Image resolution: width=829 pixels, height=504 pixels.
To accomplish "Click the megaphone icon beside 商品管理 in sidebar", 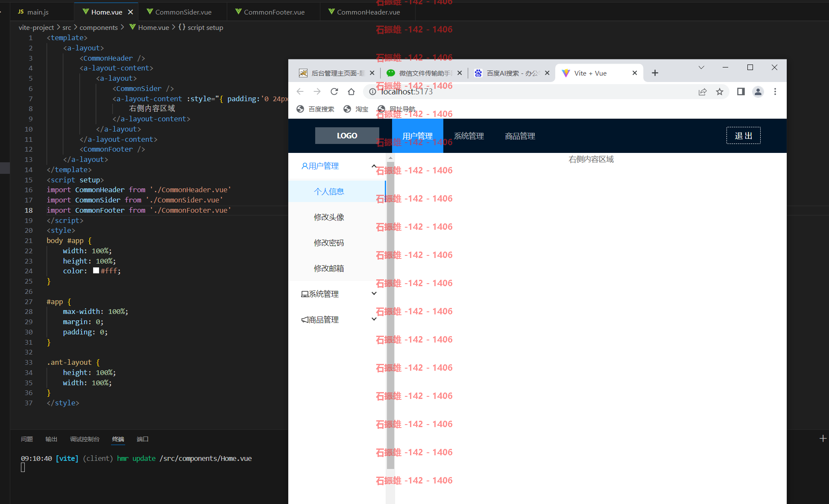I will [305, 319].
